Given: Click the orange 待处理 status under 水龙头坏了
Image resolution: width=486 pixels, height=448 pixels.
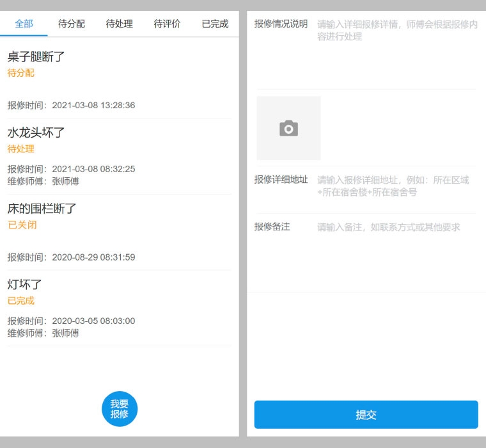Looking at the screenshot, I should pyautogui.click(x=20, y=149).
